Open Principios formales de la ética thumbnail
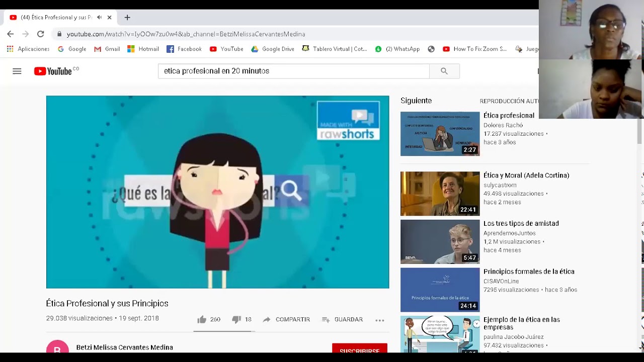644x362 pixels. tap(440, 290)
